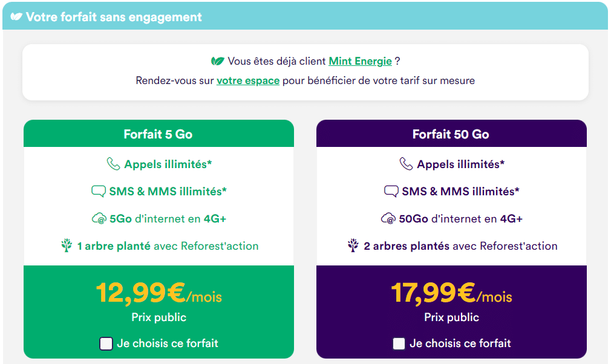The width and height of the screenshot is (611, 364).
Task: Click the phone icon in Forfait 50 Go
Action: coord(406,164)
